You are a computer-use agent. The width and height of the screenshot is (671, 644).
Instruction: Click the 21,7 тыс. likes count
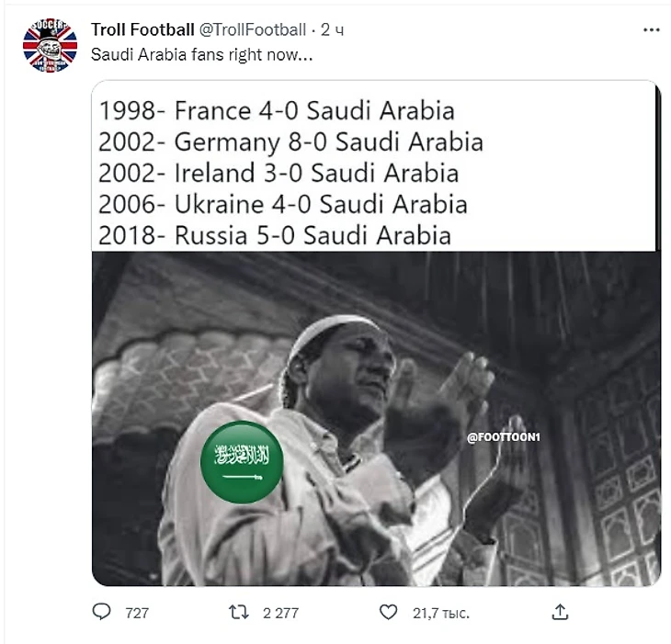tap(441, 613)
